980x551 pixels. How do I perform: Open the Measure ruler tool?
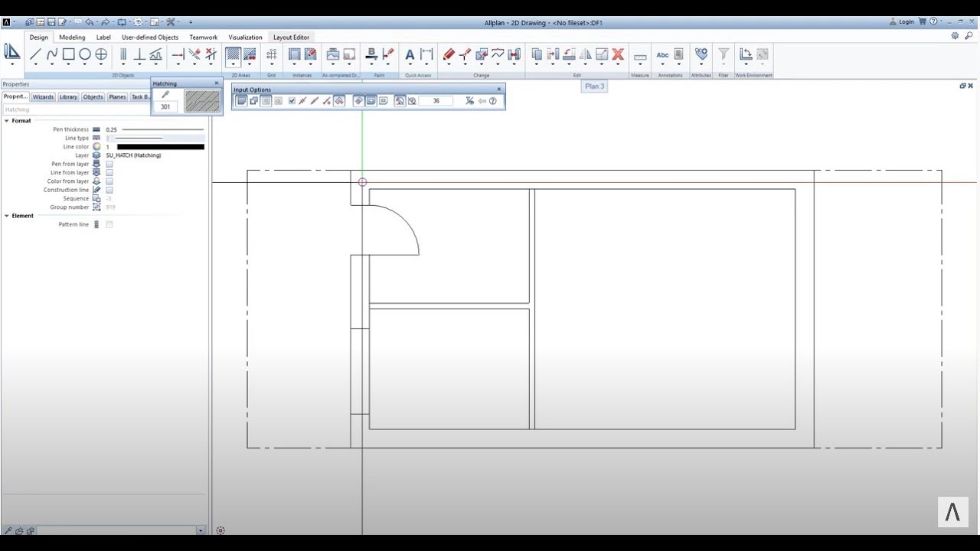[x=640, y=55]
